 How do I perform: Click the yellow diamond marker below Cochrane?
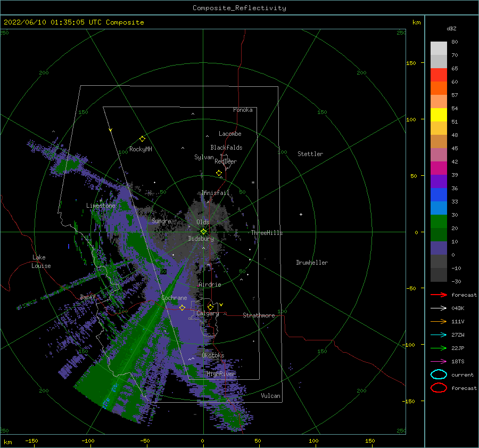[182, 307]
